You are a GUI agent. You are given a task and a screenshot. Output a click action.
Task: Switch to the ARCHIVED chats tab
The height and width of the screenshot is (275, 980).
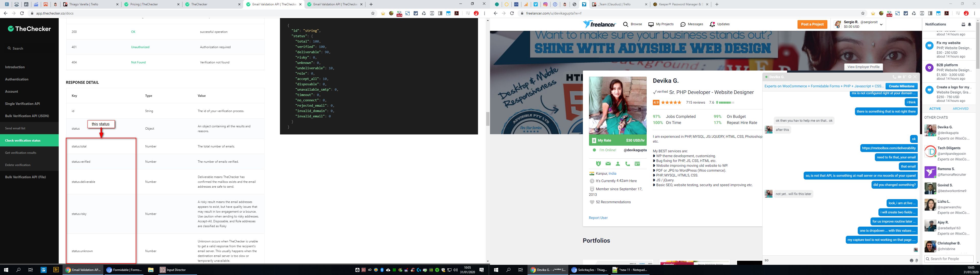pyautogui.click(x=960, y=109)
